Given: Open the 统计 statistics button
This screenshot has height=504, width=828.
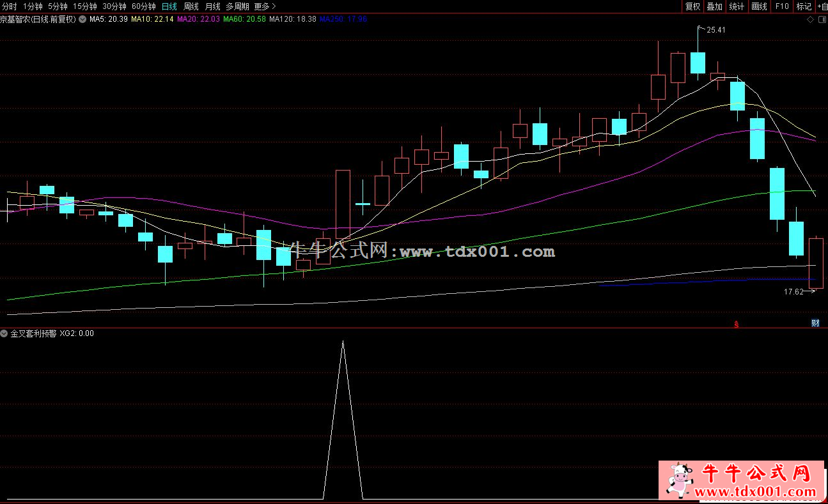Looking at the screenshot, I should click(x=737, y=6).
